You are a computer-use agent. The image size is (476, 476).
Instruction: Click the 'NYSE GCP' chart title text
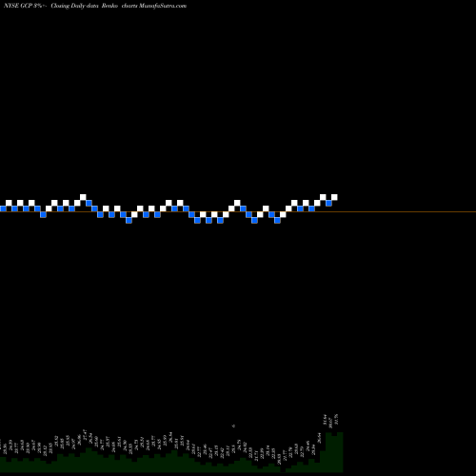point(17,6)
